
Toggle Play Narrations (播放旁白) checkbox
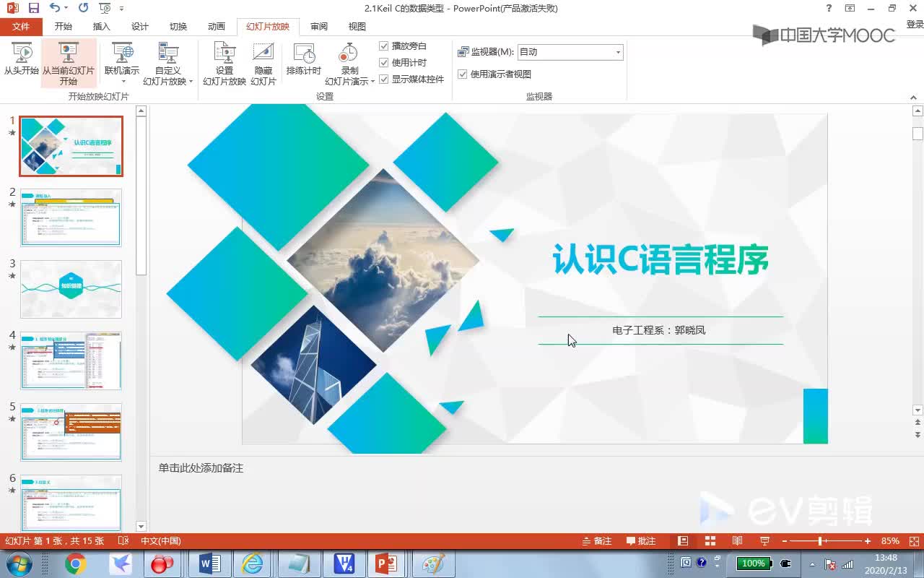tap(384, 46)
